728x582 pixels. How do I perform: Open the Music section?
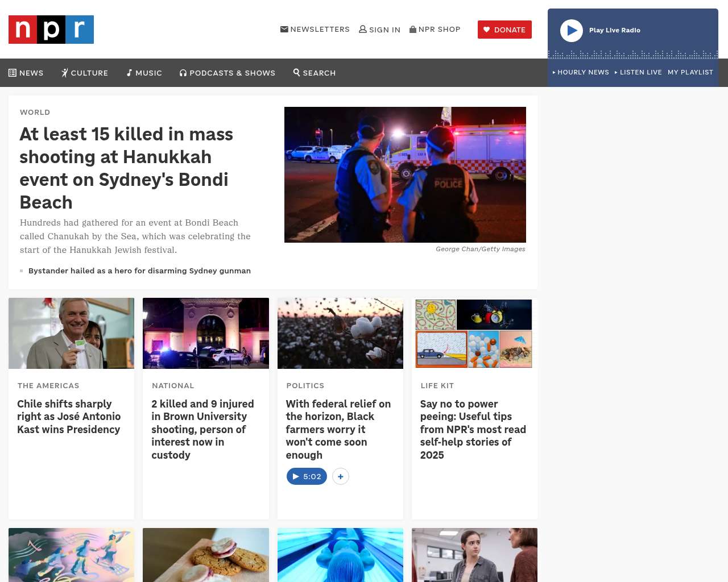tap(144, 73)
